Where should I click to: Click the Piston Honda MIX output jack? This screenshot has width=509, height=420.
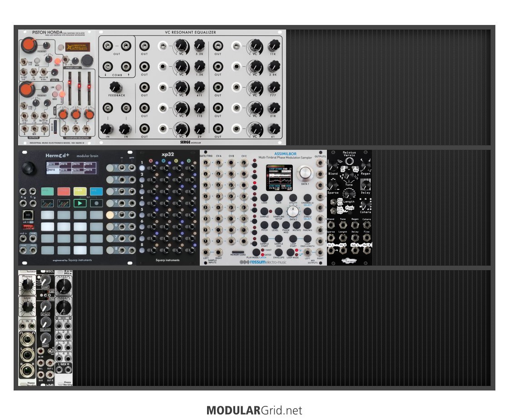[x=34, y=129]
